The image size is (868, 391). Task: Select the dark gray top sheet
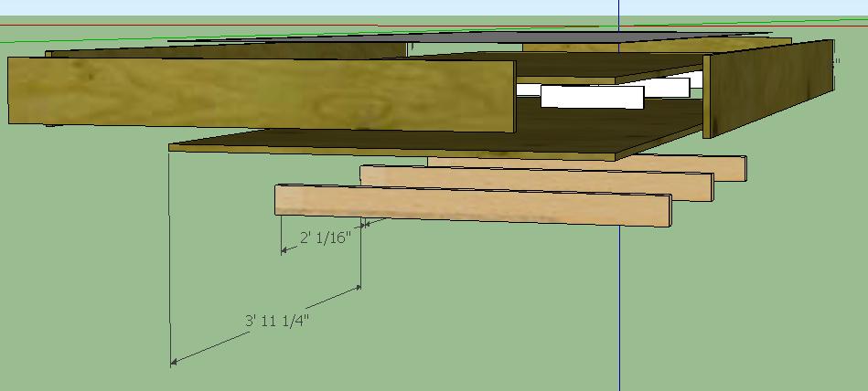point(470,37)
